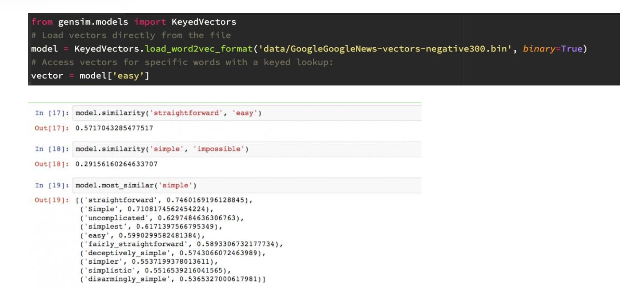Select the Out[17] prompt label
Image resolution: width=644 pixels, height=287 pixels.
(52, 128)
